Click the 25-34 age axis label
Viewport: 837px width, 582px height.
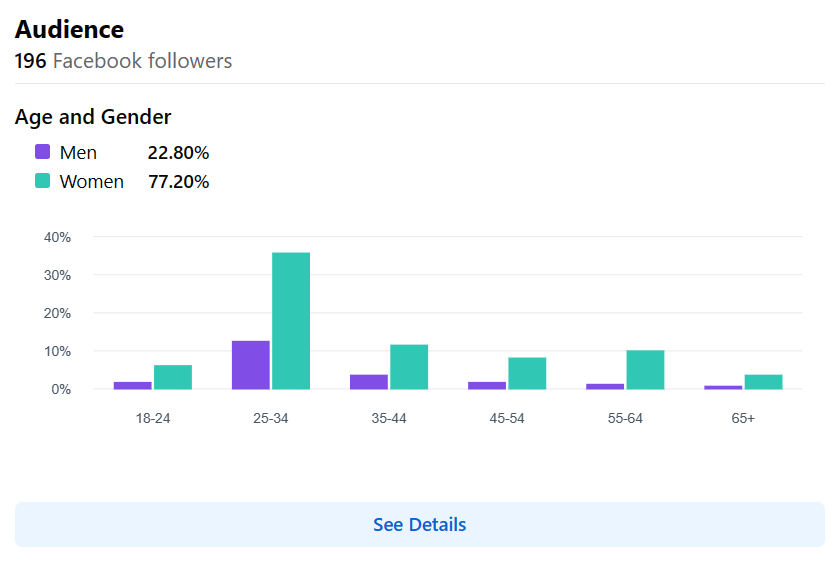[x=271, y=418]
